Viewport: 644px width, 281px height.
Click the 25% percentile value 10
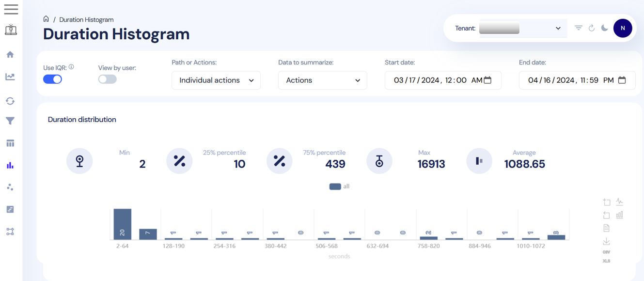click(x=239, y=164)
